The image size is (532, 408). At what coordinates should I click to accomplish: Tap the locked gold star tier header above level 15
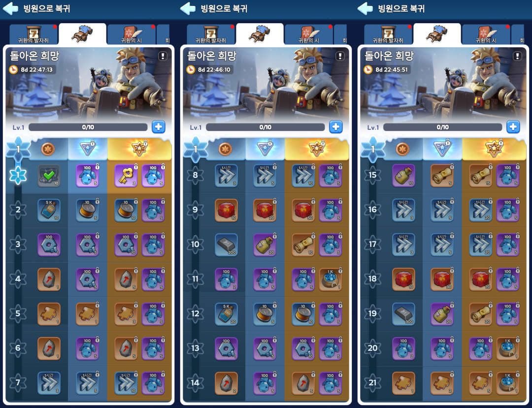[494, 149]
